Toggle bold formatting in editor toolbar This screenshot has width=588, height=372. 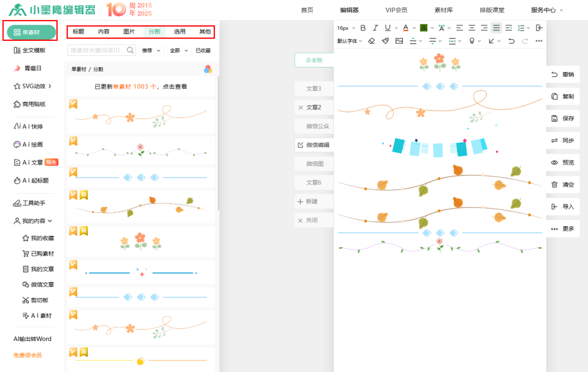point(363,28)
